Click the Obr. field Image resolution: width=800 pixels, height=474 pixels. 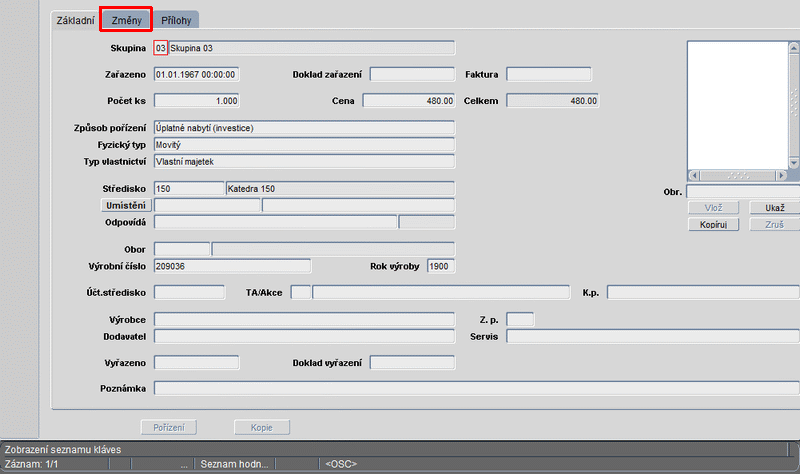point(743,192)
